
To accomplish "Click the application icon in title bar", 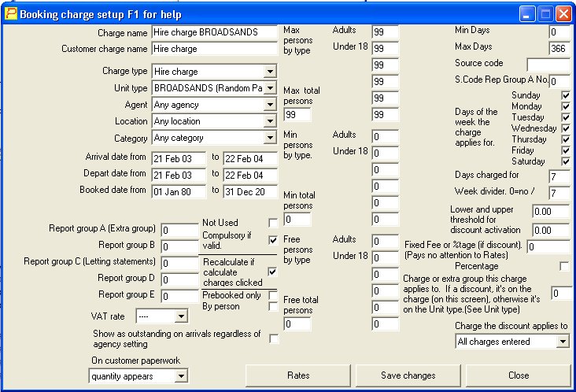I will [x=11, y=13].
